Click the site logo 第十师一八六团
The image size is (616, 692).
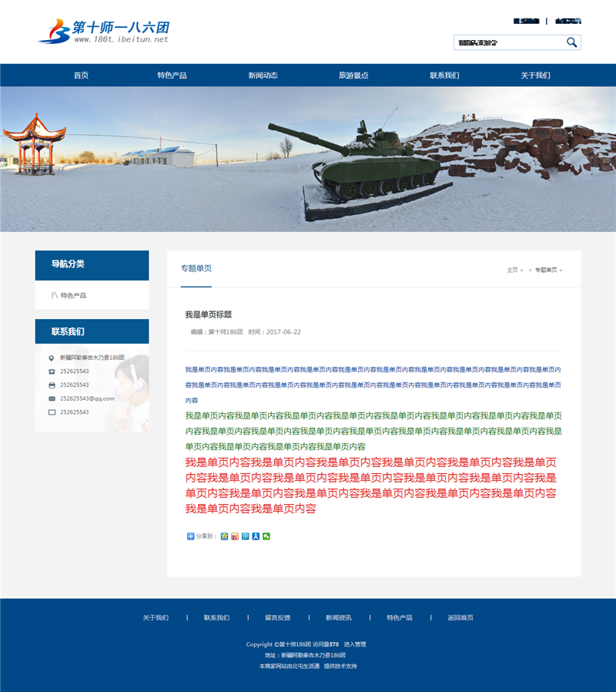point(103,31)
